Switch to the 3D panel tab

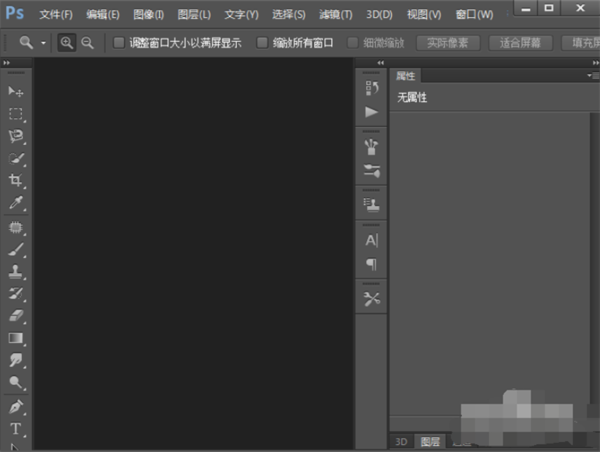point(401,442)
